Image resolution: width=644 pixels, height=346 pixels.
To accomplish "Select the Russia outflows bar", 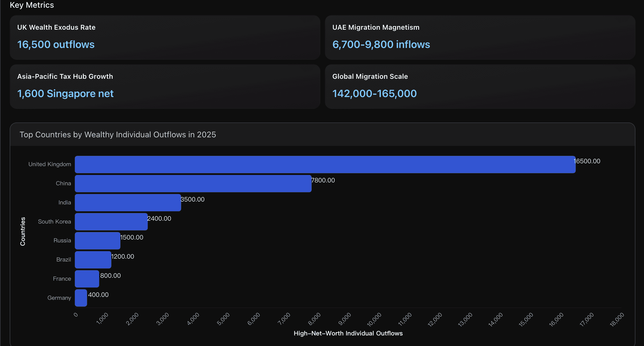I will click(x=97, y=241).
